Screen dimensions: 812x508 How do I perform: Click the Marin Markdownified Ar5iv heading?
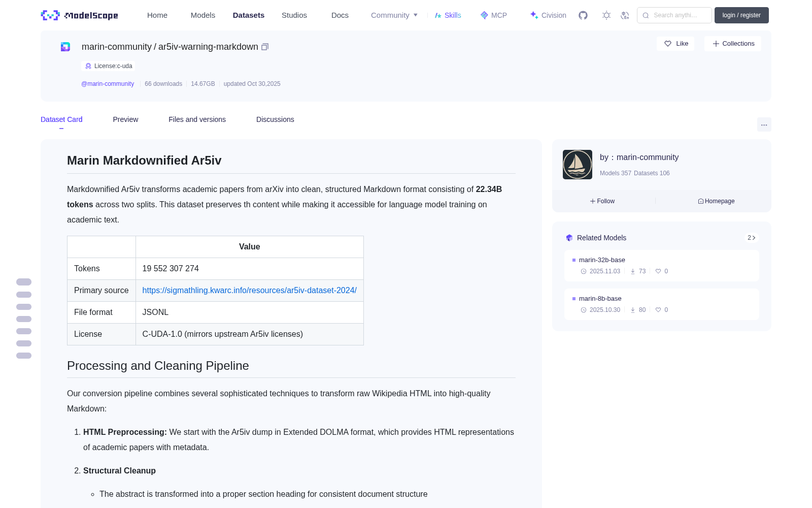[144, 161]
